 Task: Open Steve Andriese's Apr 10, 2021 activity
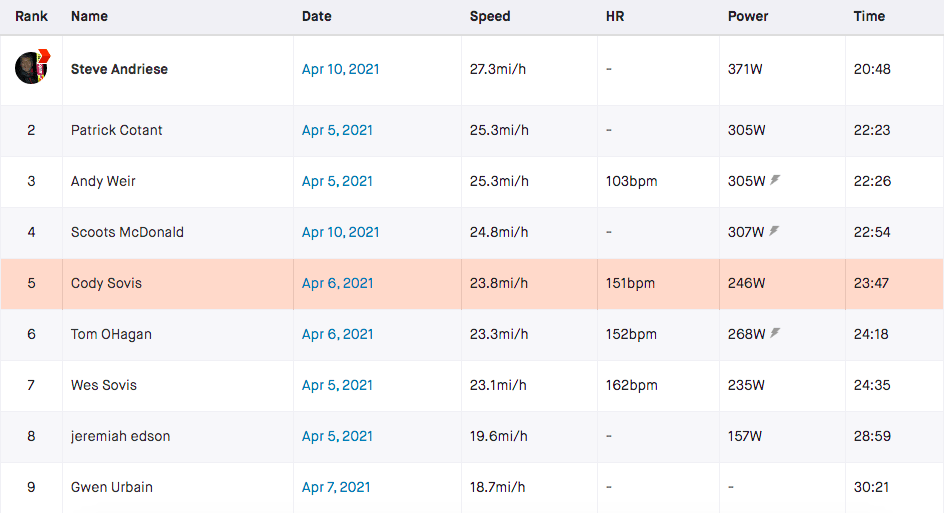click(340, 70)
